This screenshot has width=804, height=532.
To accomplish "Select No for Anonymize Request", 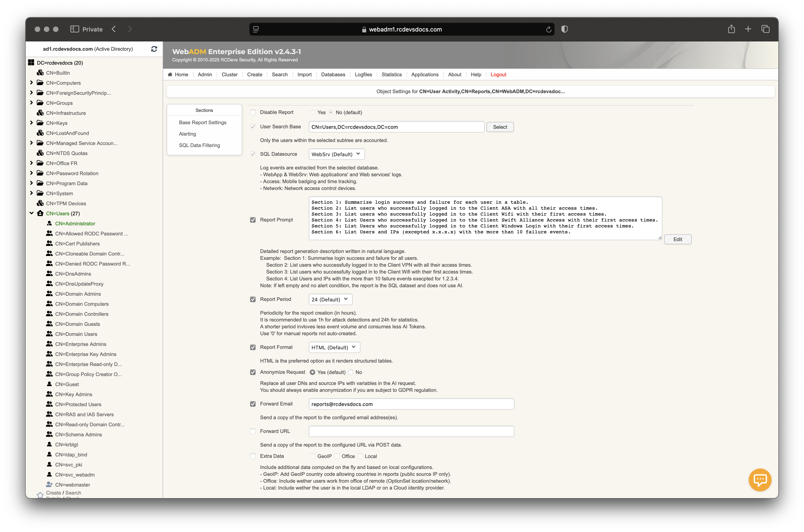I will point(351,372).
